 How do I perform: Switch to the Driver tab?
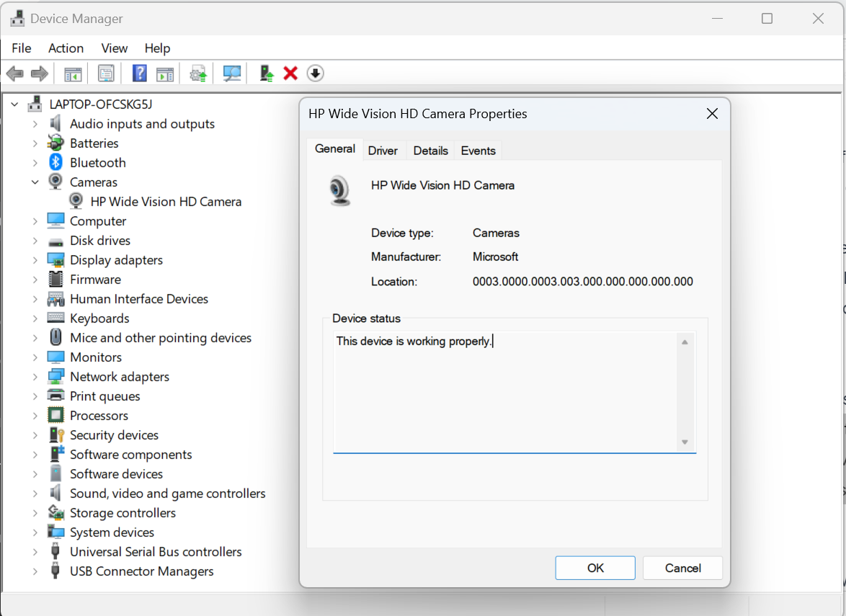coord(383,150)
